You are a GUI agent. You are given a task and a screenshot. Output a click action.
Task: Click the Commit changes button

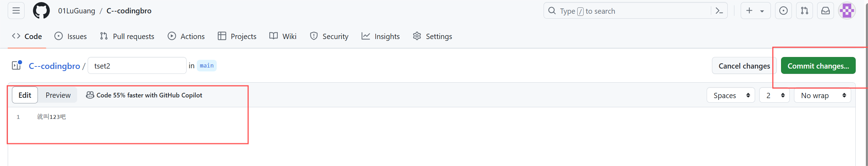[x=818, y=66]
